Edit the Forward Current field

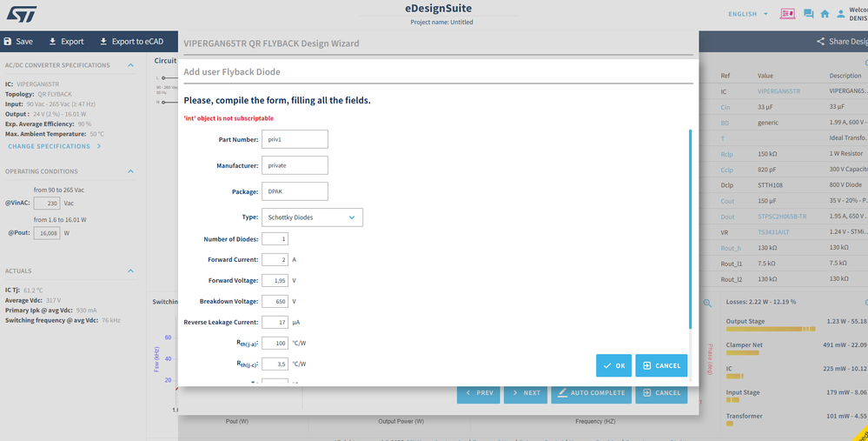point(275,260)
